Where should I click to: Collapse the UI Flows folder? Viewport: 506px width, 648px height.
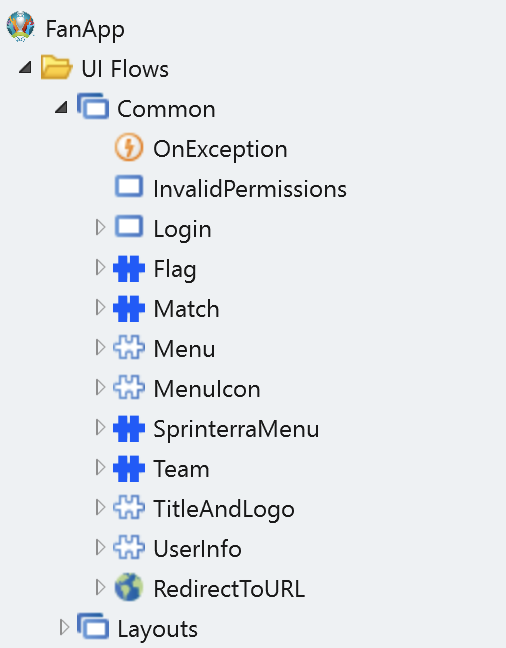(26, 67)
